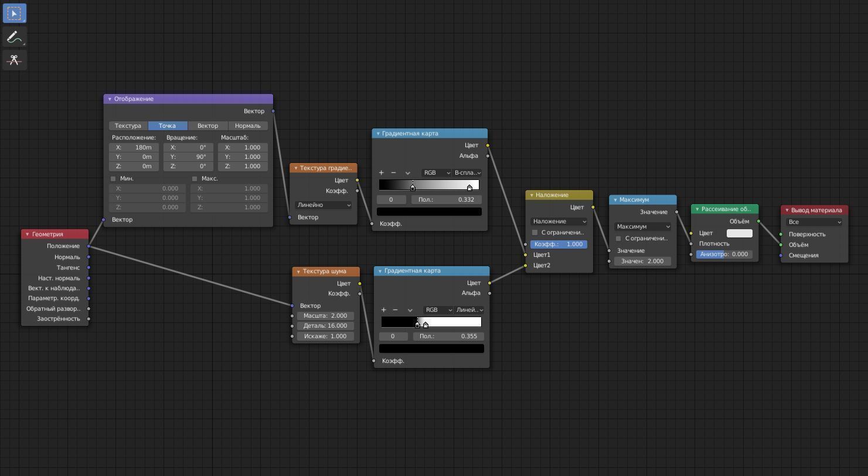Click the Пол. 0.355 position field
Image resolution: width=868 pixels, height=476 pixels.
click(x=448, y=336)
